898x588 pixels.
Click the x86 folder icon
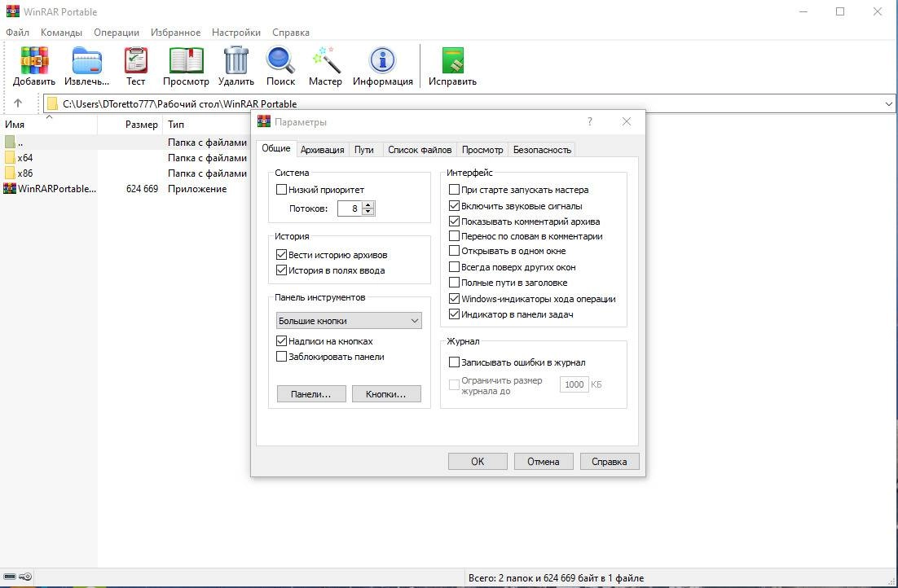click(x=10, y=173)
